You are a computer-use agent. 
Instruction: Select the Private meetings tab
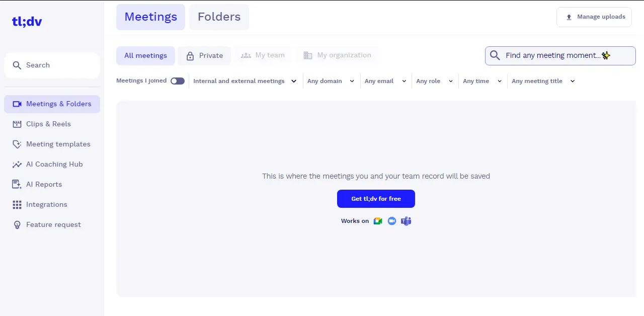pos(204,55)
